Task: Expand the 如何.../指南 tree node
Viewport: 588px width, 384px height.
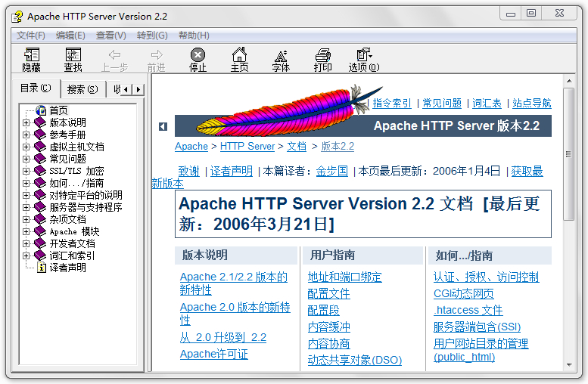Action: [26, 183]
